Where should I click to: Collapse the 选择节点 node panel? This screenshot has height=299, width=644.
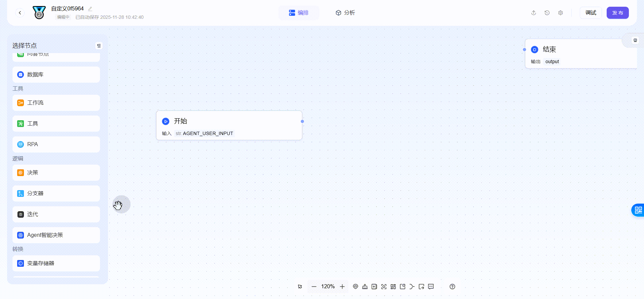click(99, 46)
